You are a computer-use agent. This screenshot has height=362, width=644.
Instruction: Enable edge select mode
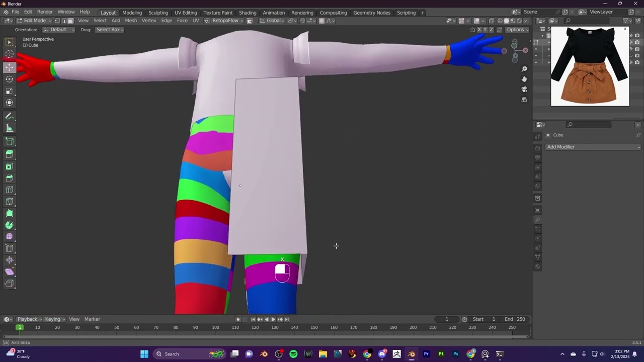pos(63,21)
